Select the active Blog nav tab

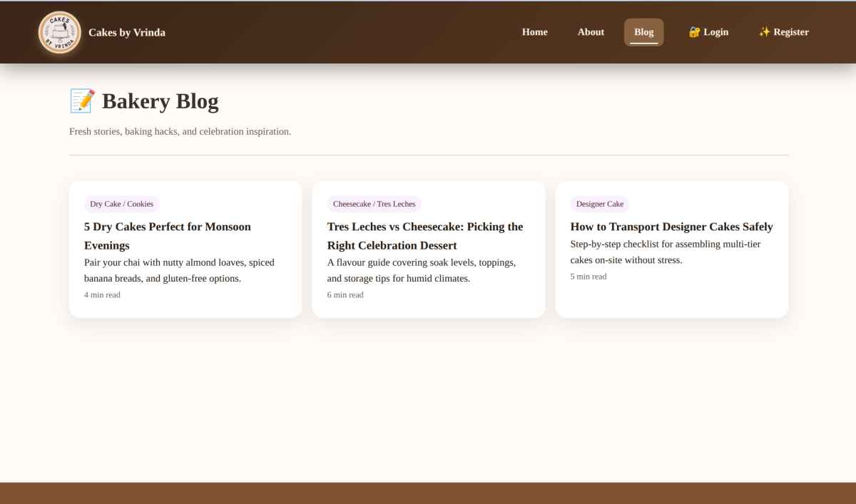point(643,32)
